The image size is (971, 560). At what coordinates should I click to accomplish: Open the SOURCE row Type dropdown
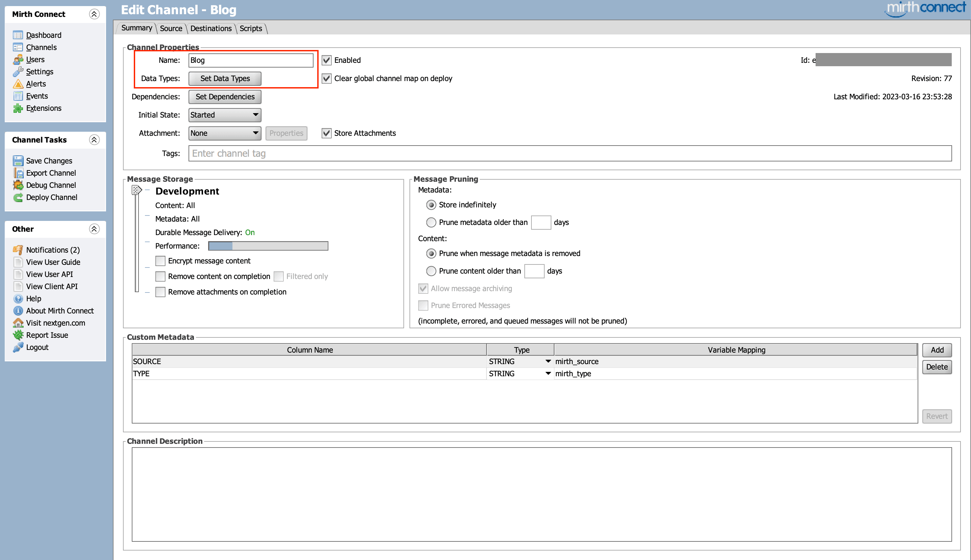520,361
